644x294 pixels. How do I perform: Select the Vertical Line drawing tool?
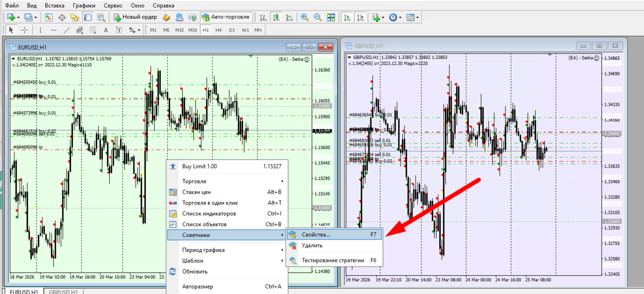click(40, 30)
